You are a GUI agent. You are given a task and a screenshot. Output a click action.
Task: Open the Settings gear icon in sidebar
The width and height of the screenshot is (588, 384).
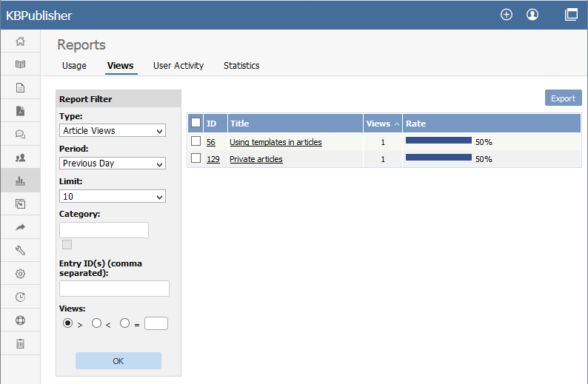(x=20, y=274)
